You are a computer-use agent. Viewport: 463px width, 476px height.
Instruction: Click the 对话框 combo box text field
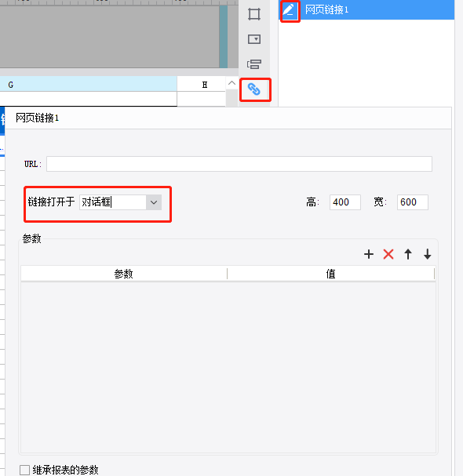[x=113, y=202]
